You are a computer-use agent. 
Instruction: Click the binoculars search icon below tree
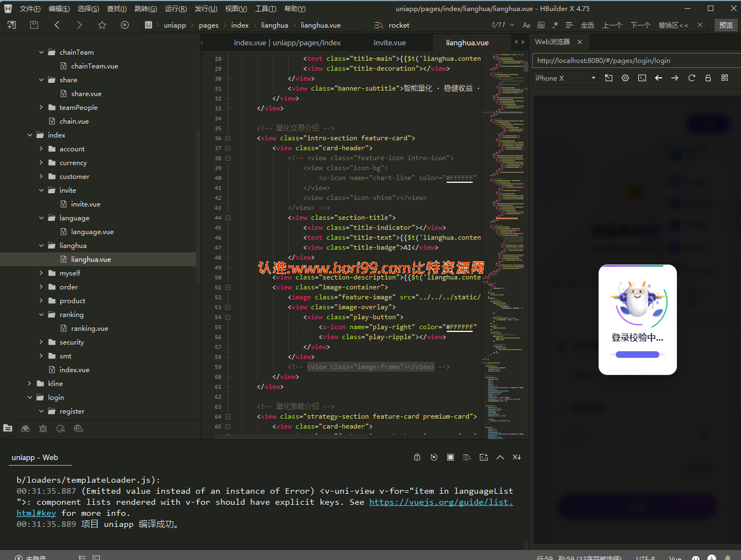click(25, 429)
